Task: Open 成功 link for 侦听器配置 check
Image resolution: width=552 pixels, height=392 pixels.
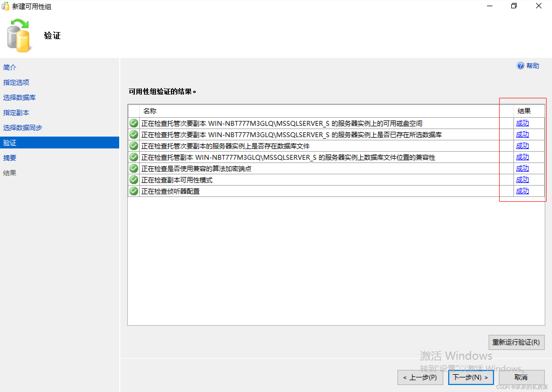Action: [x=522, y=191]
